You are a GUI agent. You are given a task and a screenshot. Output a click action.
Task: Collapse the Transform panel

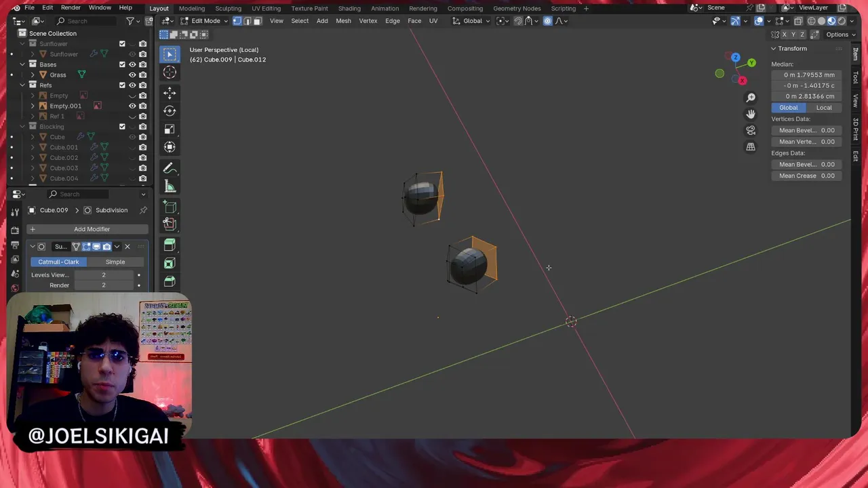tap(773, 49)
